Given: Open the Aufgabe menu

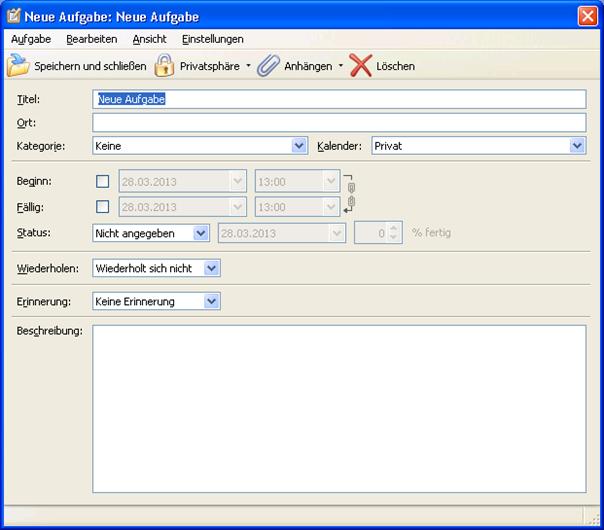Looking at the screenshot, I should point(31,39).
